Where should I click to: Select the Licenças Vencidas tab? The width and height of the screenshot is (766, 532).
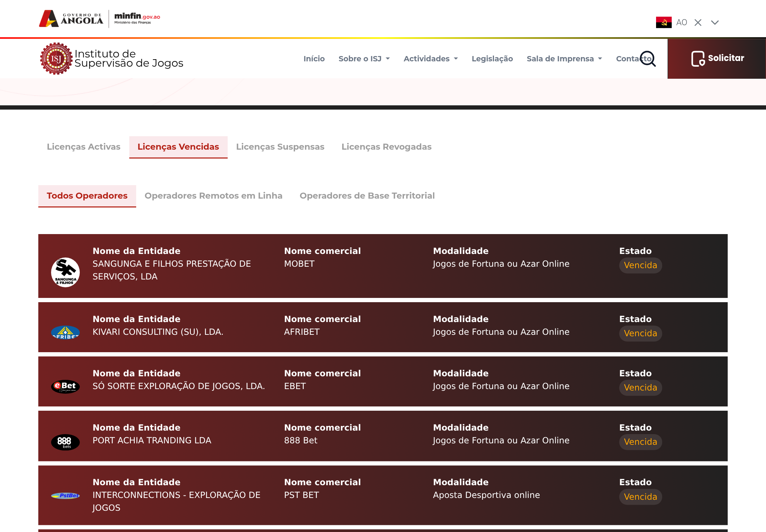click(x=178, y=147)
